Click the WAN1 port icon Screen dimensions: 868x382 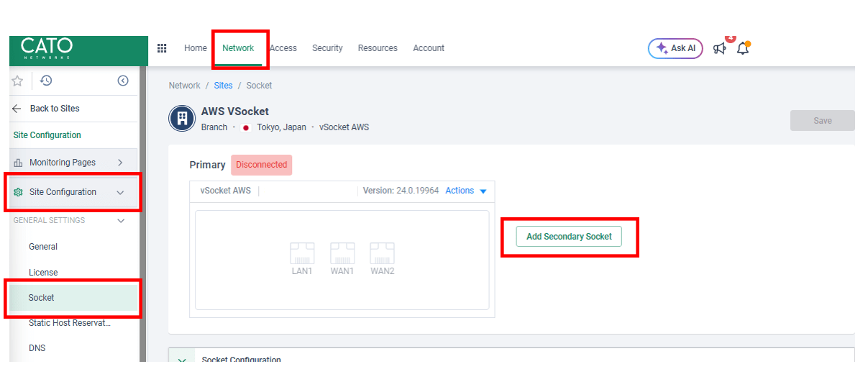tap(342, 254)
